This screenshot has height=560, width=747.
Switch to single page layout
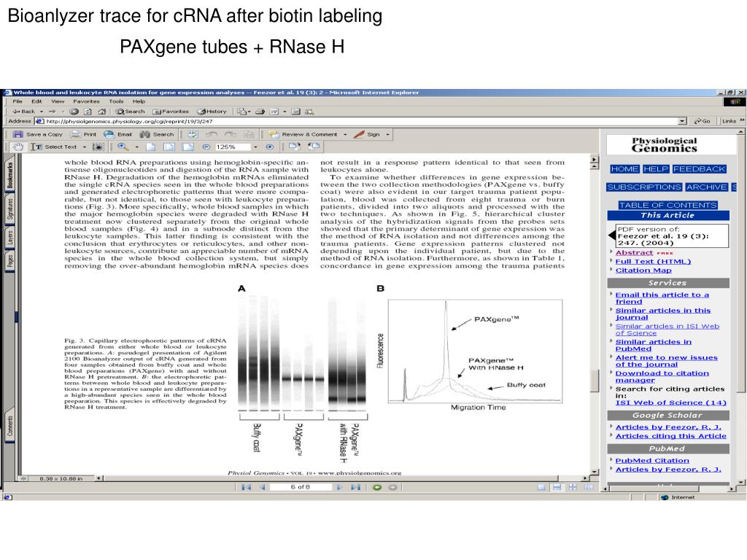541,487
